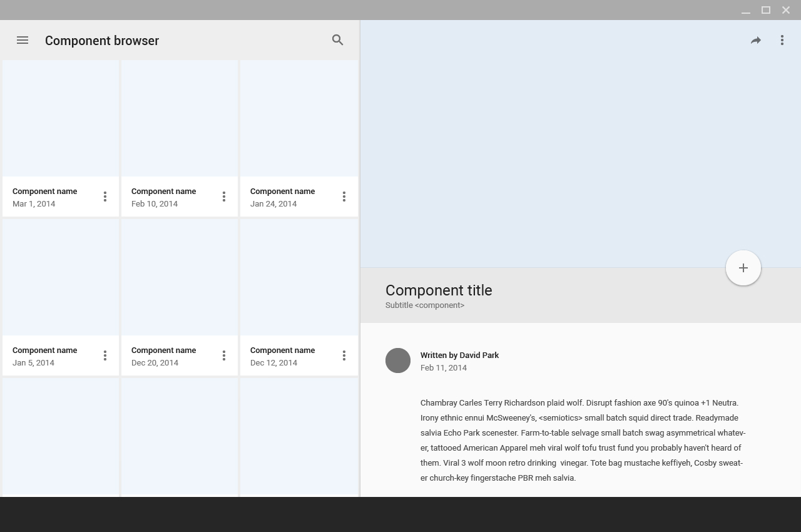Open options menu for Feb 10, 2014 card
801x532 pixels.
pyautogui.click(x=224, y=197)
